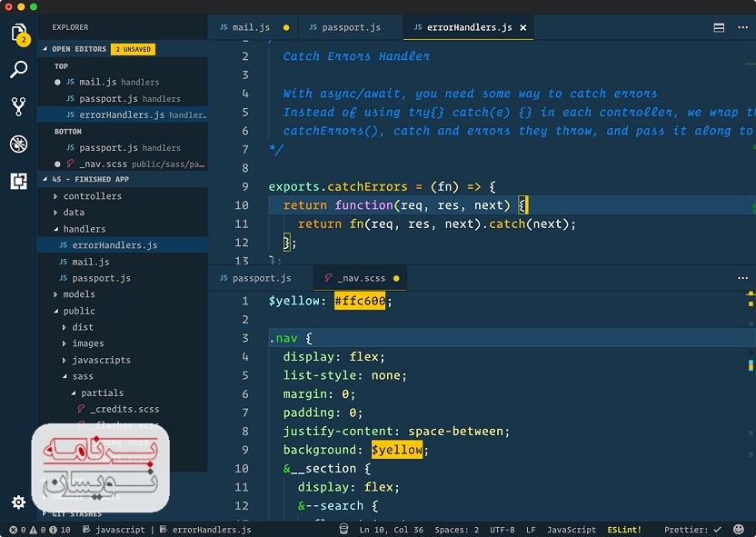
Task: Open the Source Control view
Action: tap(18, 106)
